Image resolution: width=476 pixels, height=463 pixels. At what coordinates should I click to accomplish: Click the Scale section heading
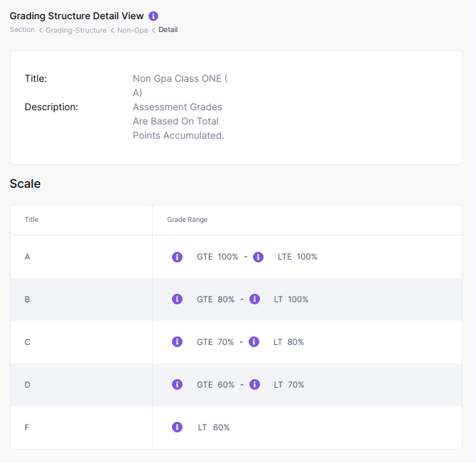[x=25, y=183]
